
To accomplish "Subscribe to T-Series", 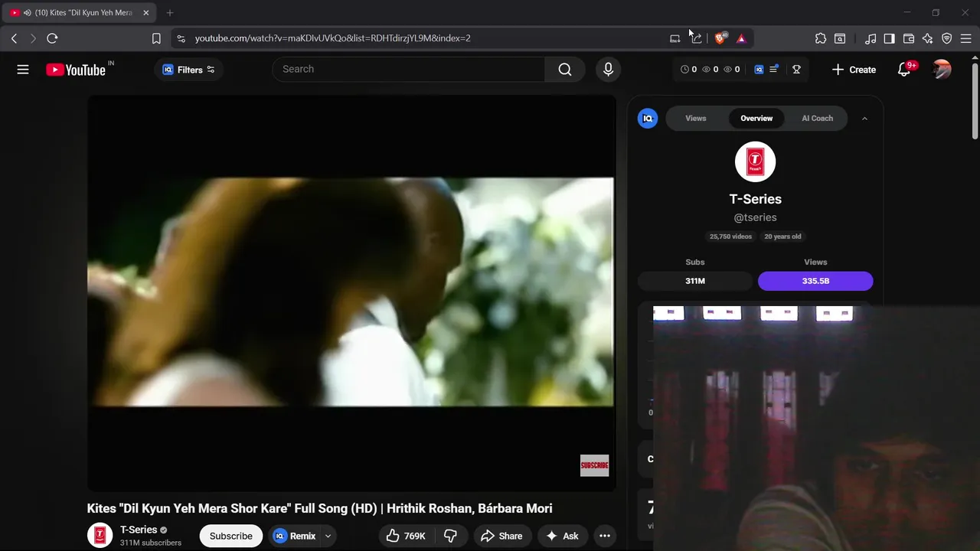I will tap(231, 536).
